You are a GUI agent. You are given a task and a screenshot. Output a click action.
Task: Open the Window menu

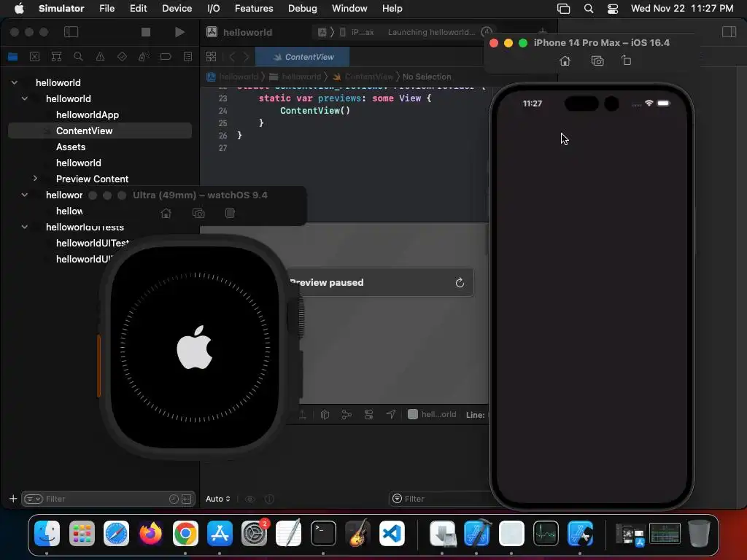349,8
